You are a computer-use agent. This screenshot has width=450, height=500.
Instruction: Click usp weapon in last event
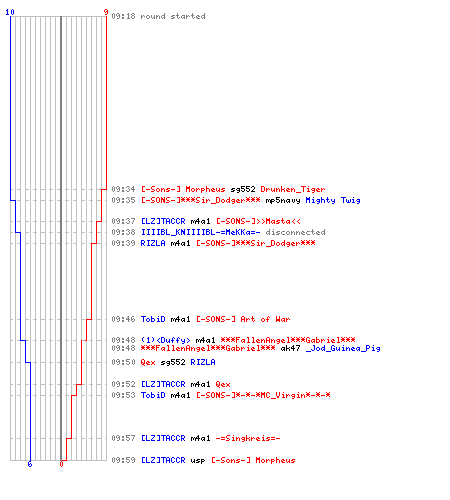[198, 461]
